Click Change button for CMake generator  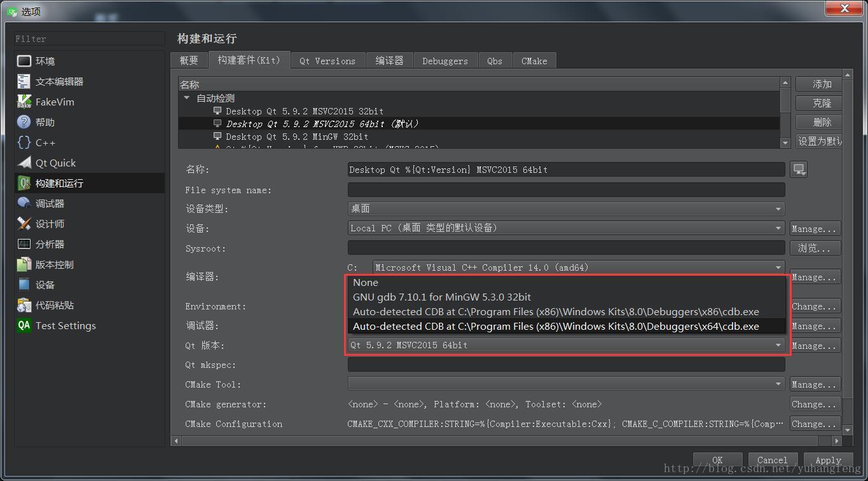click(x=815, y=404)
